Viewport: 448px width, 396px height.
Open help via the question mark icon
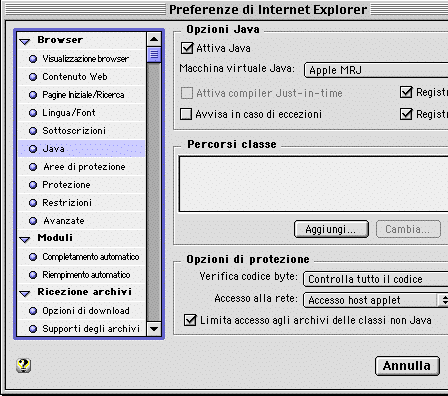click(23, 366)
